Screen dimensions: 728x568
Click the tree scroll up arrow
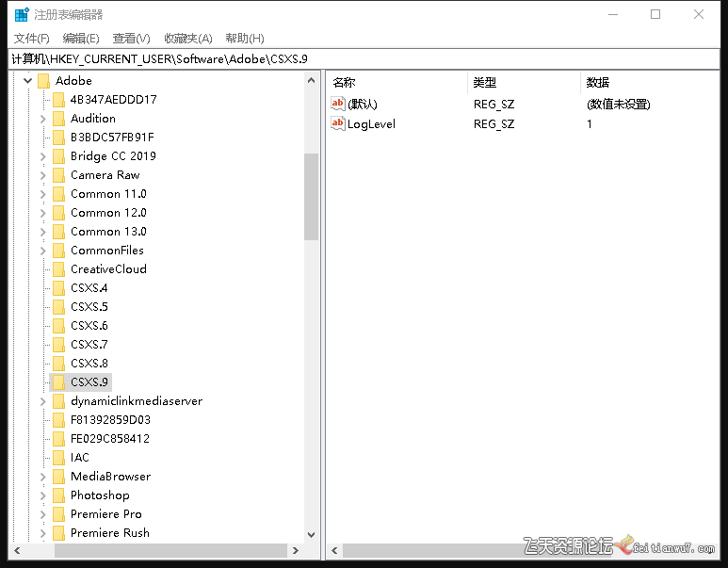point(311,80)
